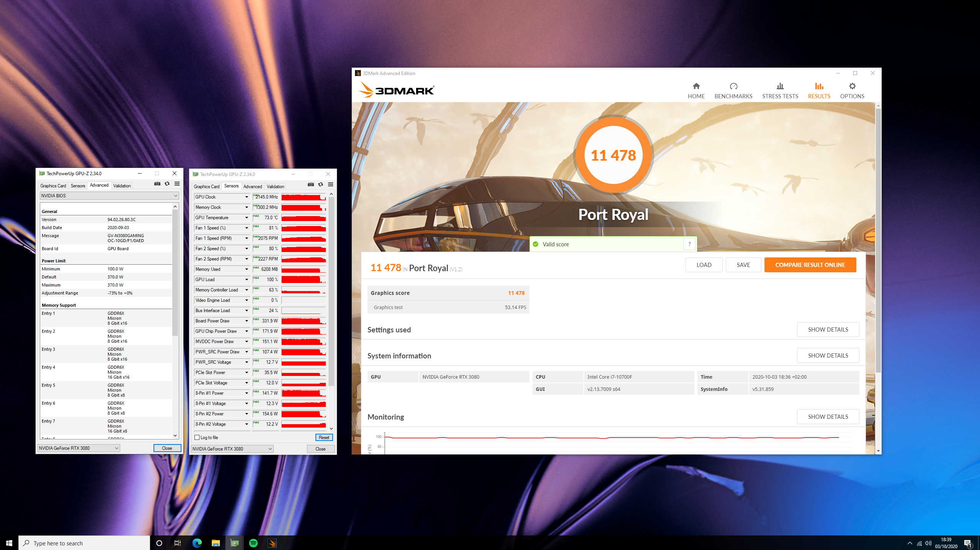Take screenshot in GPU-Z Sensors window
The width and height of the screenshot is (980, 550).
pyautogui.click(x=311, y=184)
